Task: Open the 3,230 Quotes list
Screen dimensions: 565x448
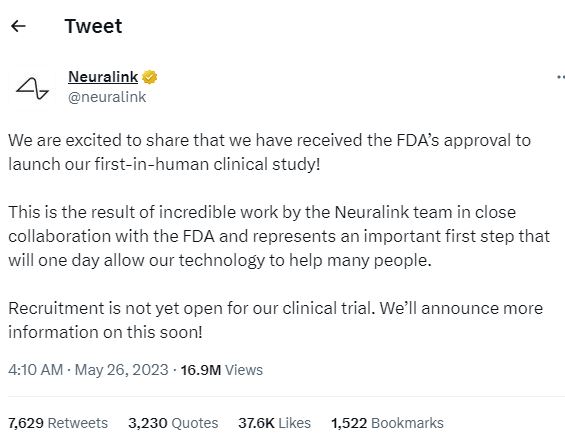Action: (173, 423)
